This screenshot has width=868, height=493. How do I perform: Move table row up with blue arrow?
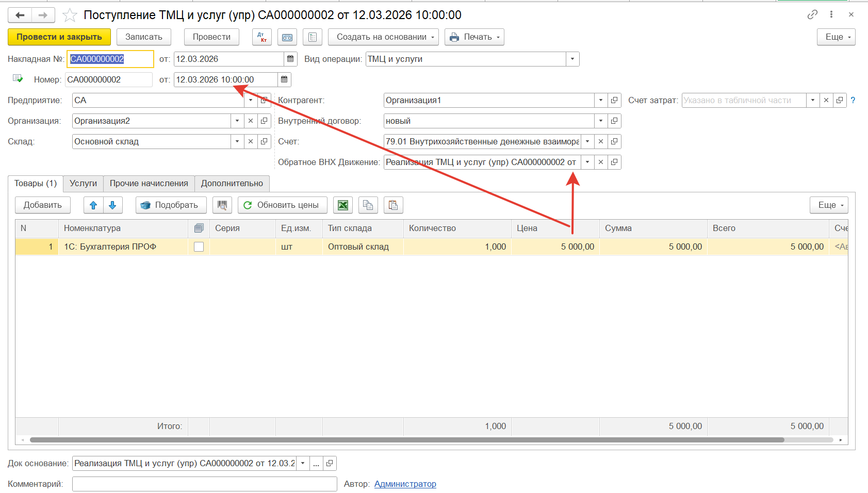(x=93, y=205)
